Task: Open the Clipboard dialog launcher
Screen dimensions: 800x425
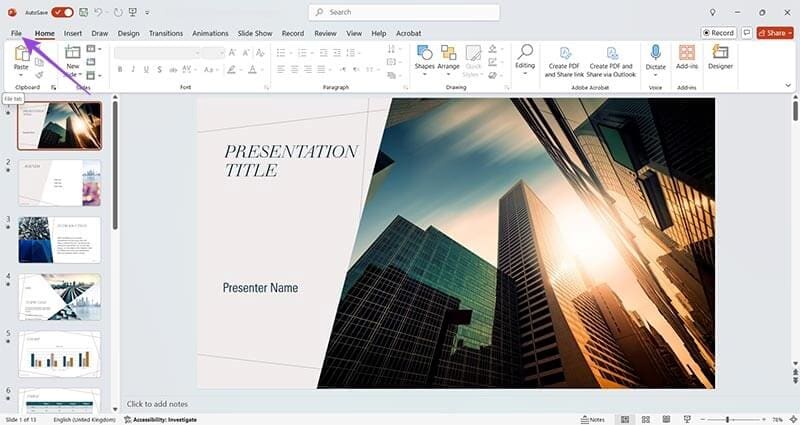Action: pyautogui.click(x=54, y=88)
